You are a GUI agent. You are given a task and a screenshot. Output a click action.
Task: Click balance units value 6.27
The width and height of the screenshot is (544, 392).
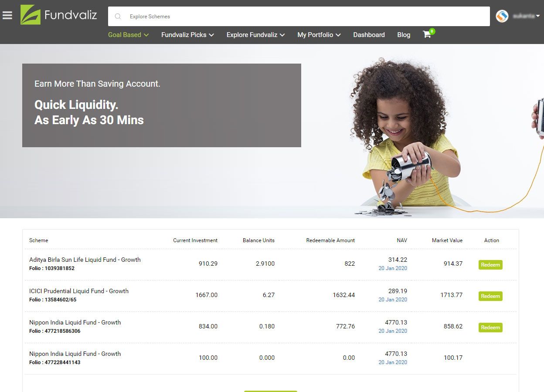click(x=269, y=295)
